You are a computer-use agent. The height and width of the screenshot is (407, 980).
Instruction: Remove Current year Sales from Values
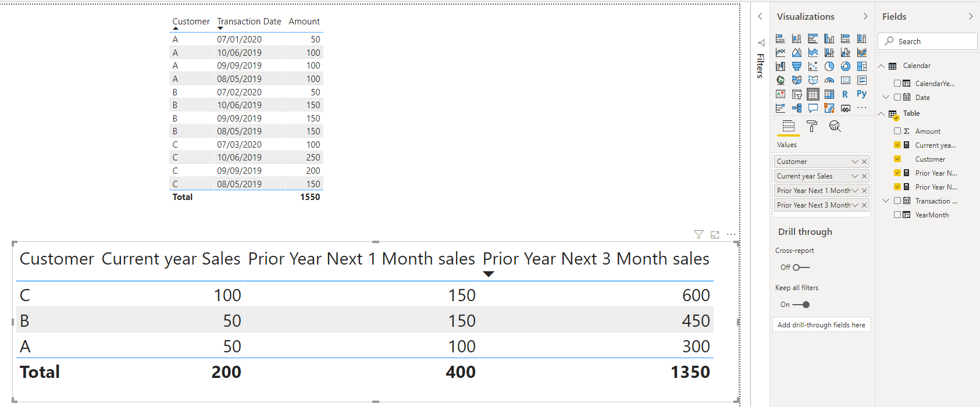coord(864,176)
